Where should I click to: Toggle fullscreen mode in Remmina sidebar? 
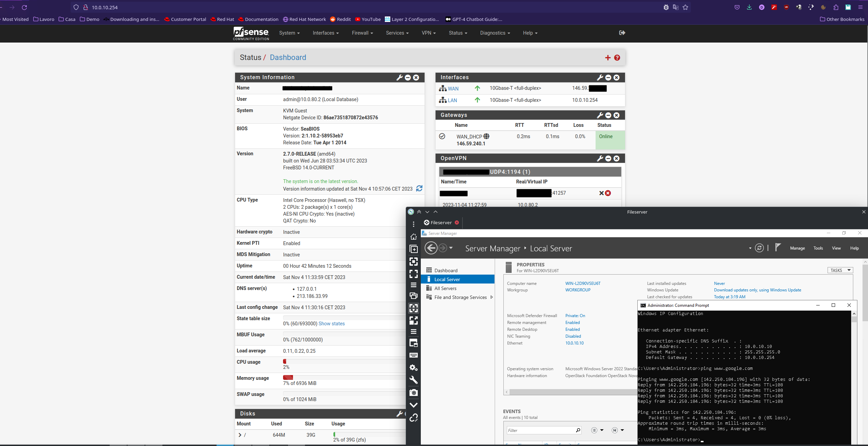click(414, 274)
